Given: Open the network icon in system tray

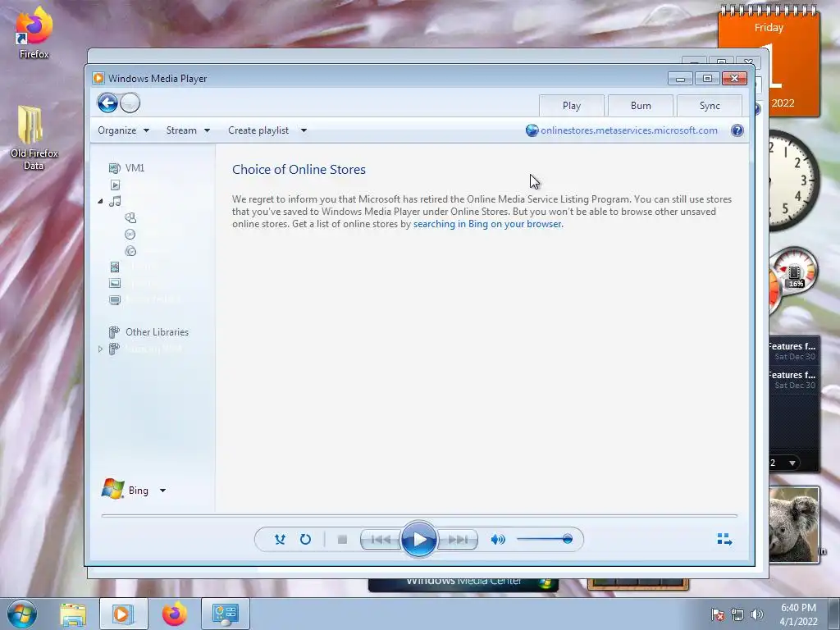Looking at the screenshot, I should click(x=737, y=614).
